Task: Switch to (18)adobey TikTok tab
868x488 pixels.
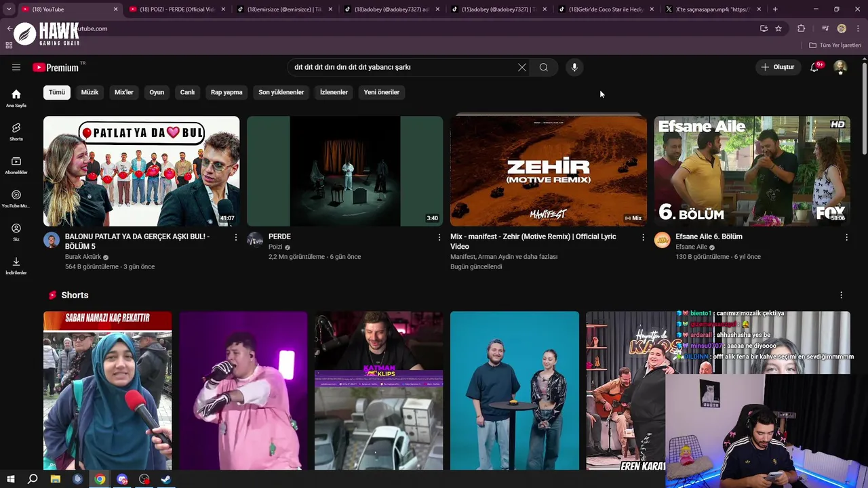Action: coord(392,9)
